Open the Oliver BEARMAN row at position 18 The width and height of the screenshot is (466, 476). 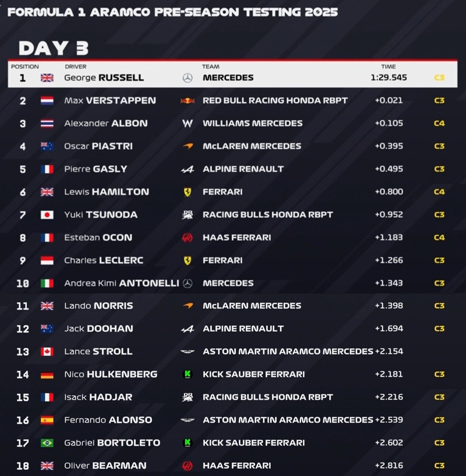click(x=232, y=466)
